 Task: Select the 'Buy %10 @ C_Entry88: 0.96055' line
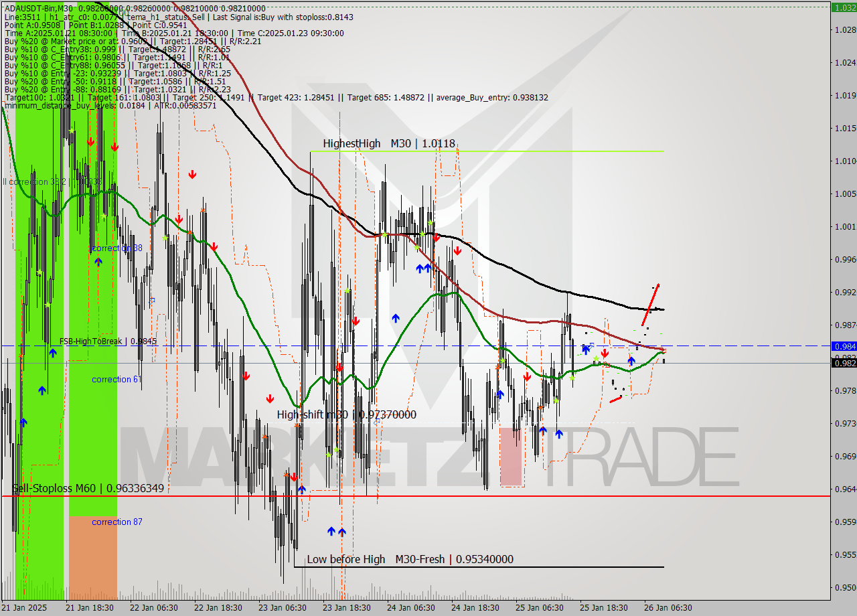pyautogui.click(x=113, y=65)
